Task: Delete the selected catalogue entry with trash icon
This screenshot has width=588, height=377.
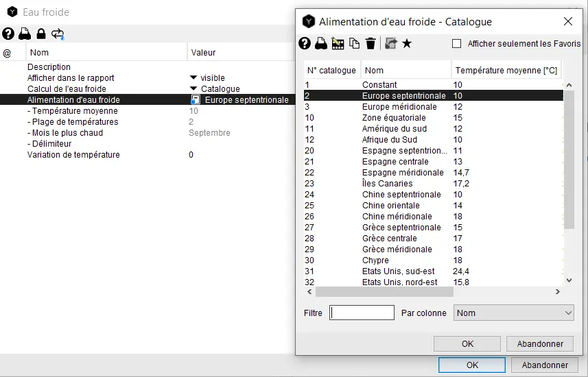Action: tap(371, 44)
